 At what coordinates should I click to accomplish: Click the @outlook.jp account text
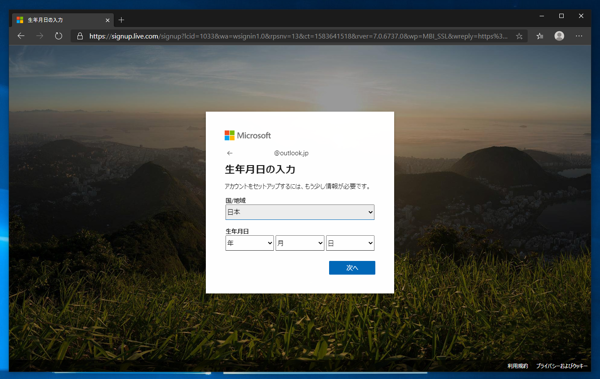point(291,153)
